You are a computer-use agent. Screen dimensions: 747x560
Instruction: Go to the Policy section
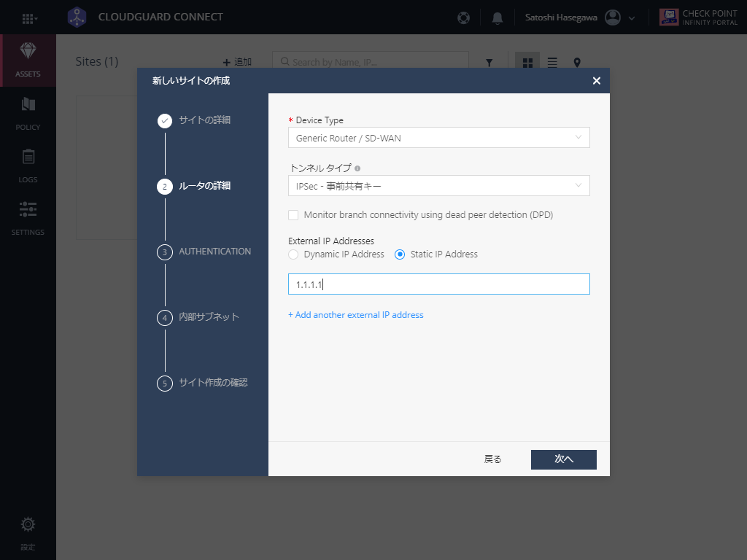[28, 113]
